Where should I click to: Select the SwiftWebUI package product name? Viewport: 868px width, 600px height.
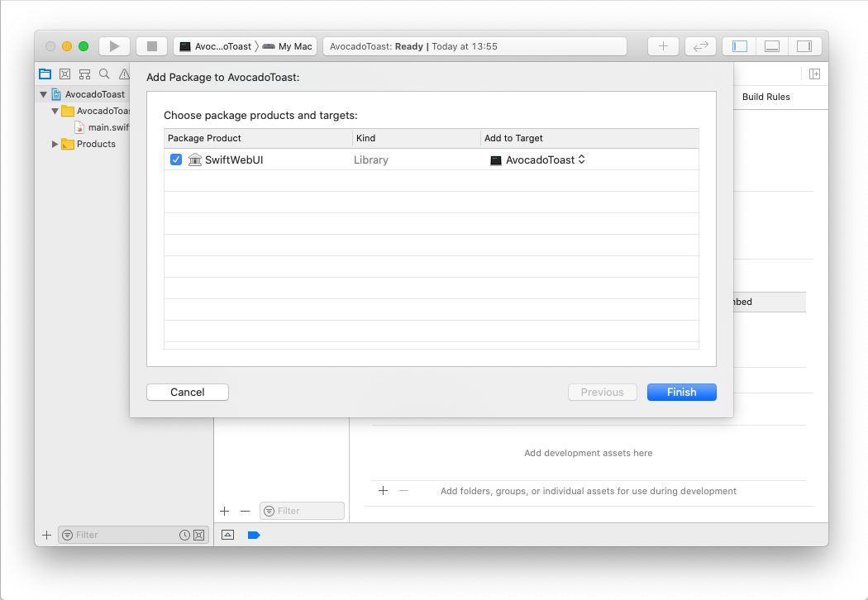(x=234, y=160)
